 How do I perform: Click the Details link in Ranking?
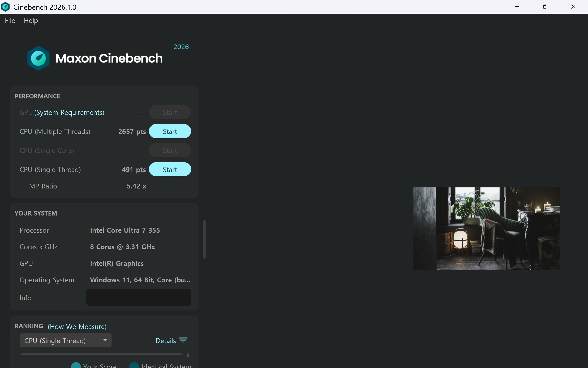[x=166, y=341]
